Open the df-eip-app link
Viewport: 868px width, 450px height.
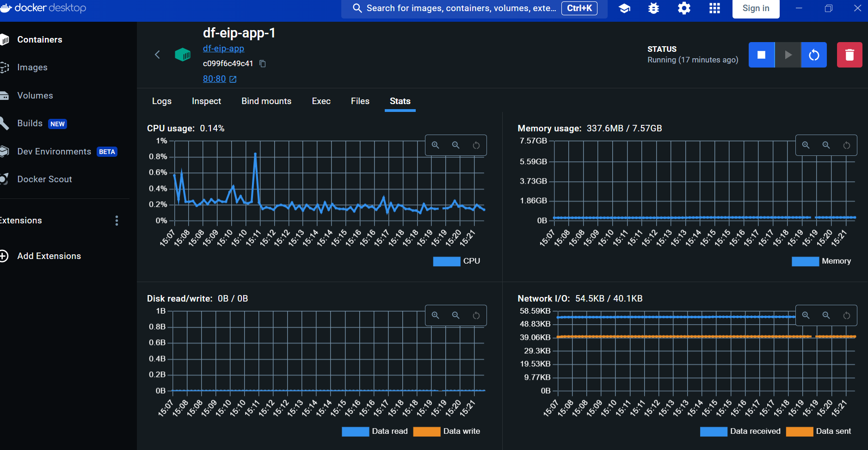click(223, 49)
